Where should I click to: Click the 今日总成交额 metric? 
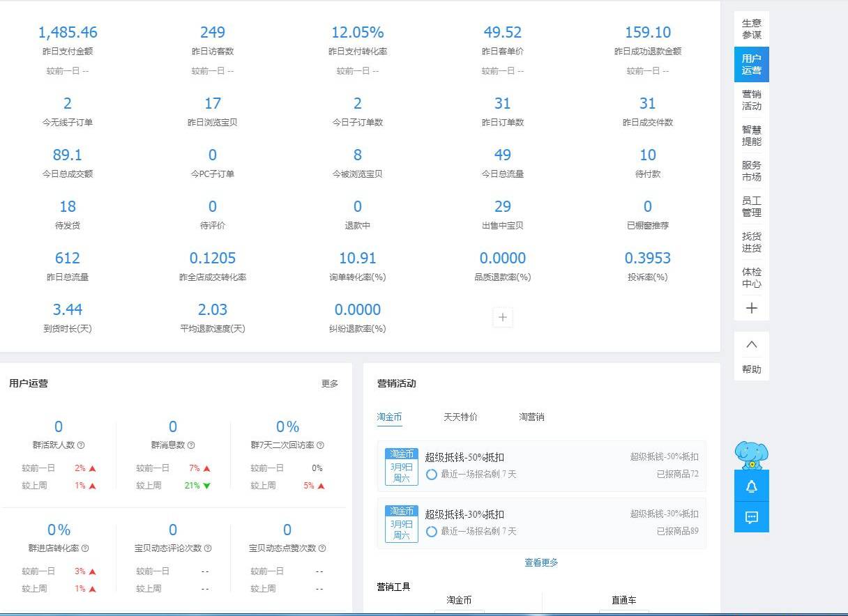pyautogui.click(x=68, y=163)
